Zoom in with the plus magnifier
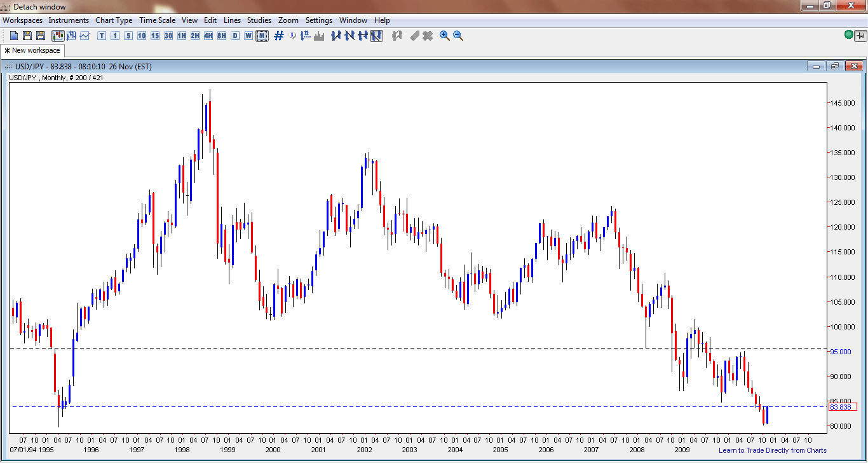This screenshot has width=868, height=463. click(x=444, y=36)
